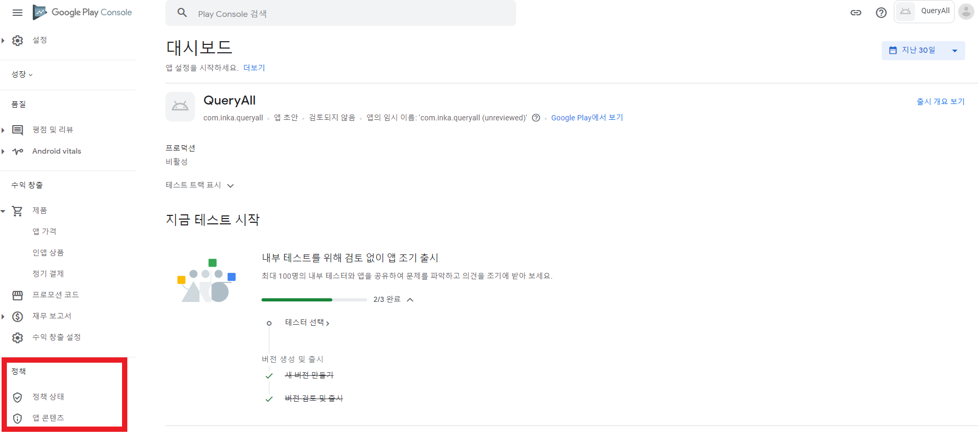The width and height of the screenshot is (980, 435).
Task: Click the copy link icon in header
Action: (856, 13)
